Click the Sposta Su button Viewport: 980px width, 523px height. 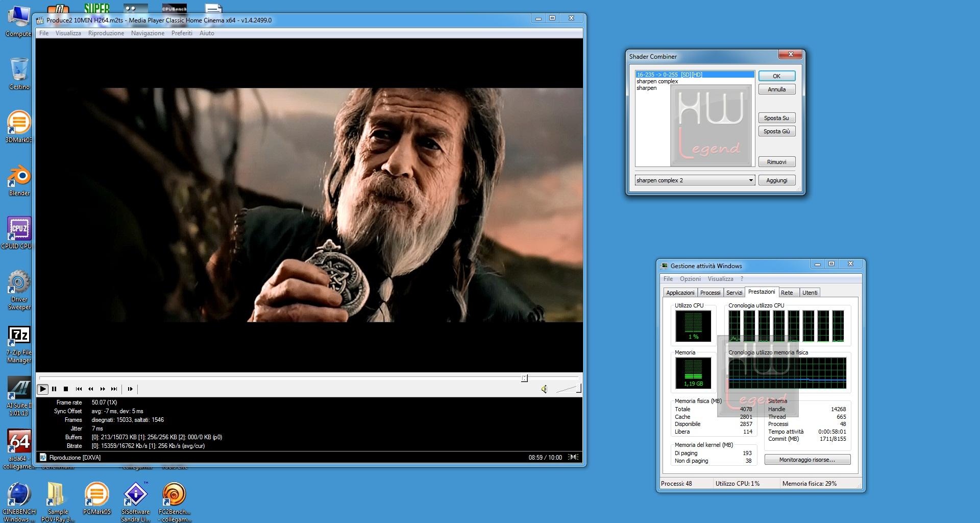coord(776,118)
